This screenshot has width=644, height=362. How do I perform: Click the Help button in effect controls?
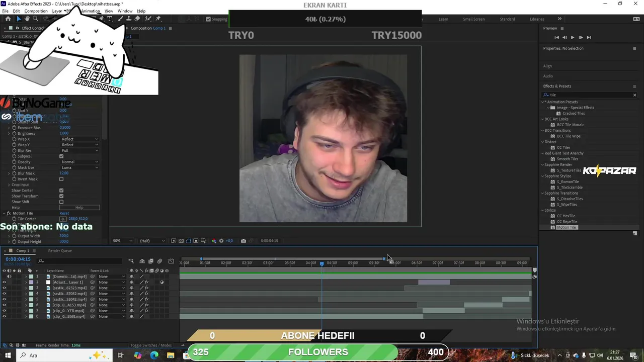click(79, 208)
